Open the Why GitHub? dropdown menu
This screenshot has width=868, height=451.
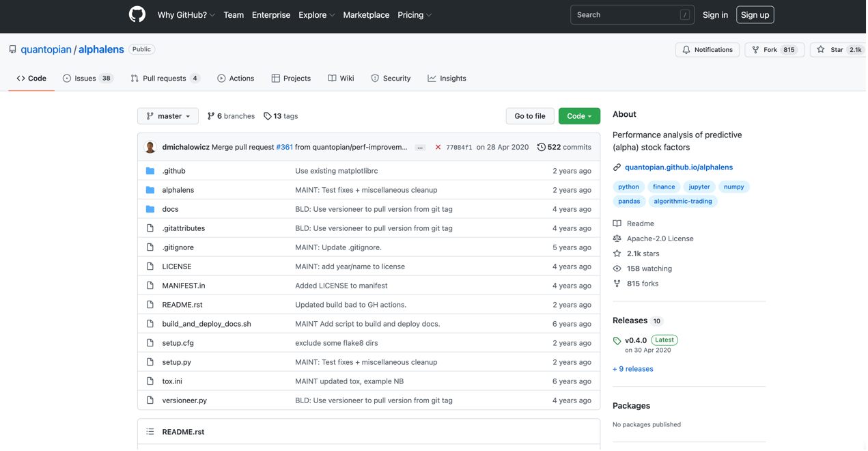pos(186,15)
